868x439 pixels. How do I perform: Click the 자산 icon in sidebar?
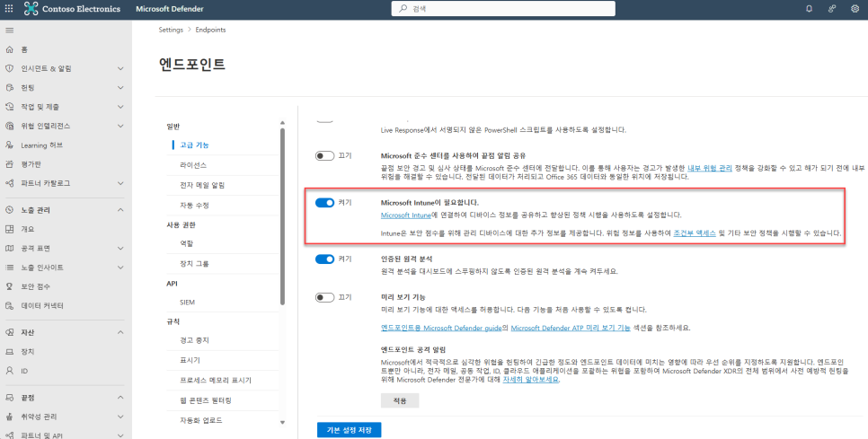click(9, 332)
